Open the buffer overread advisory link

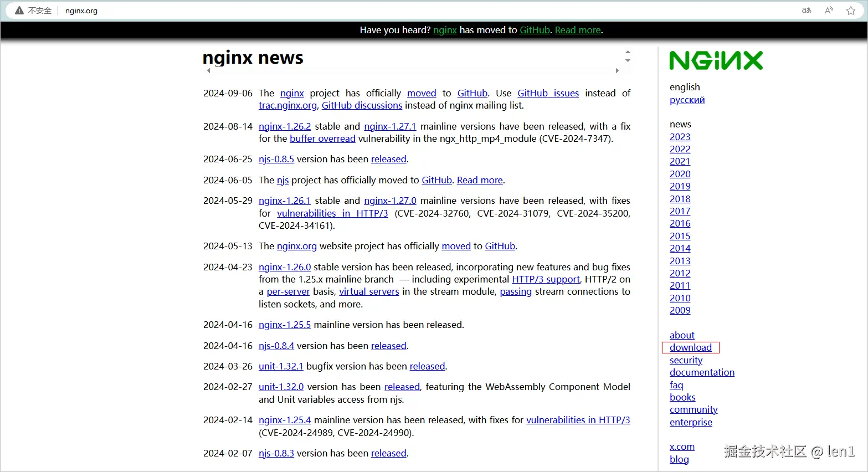tap(322, 138)
